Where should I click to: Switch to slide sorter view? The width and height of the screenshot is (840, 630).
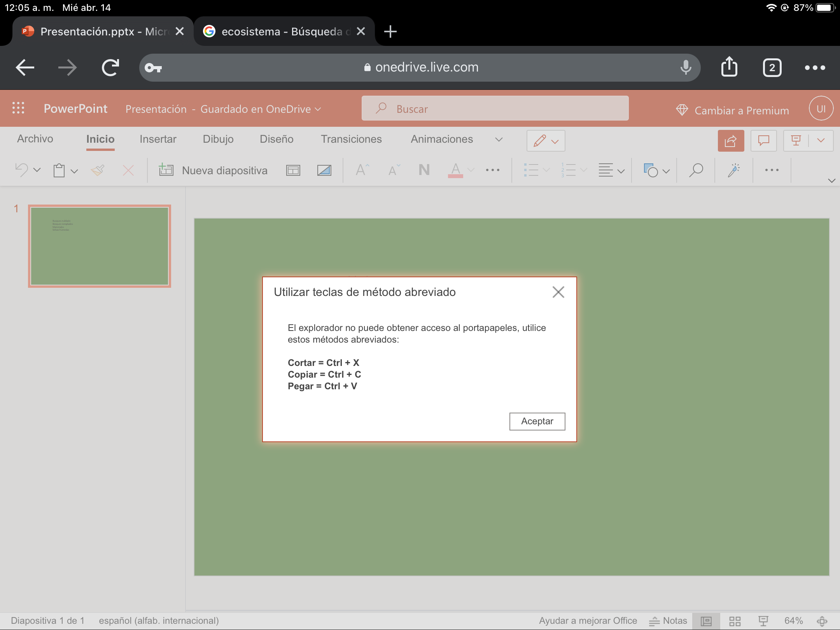pos(735,621)
